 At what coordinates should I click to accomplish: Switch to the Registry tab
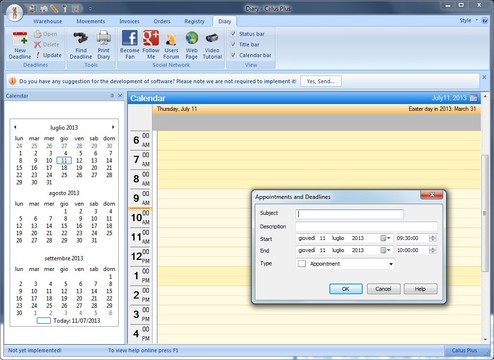(x=194, y=21)
